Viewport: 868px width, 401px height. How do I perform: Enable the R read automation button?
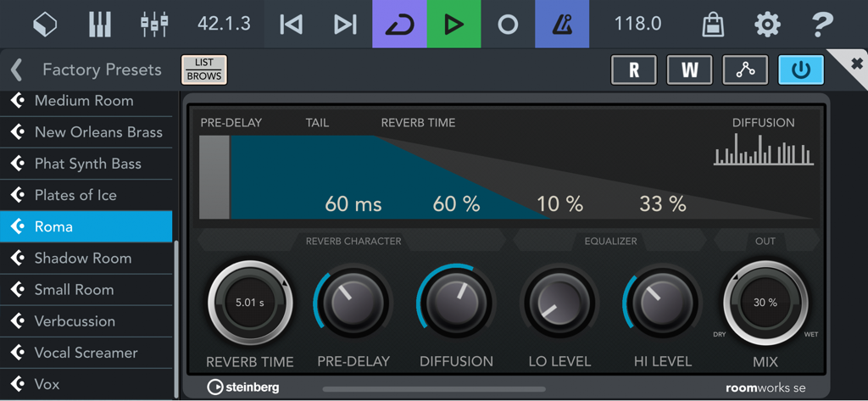click(x=633, y=70)
